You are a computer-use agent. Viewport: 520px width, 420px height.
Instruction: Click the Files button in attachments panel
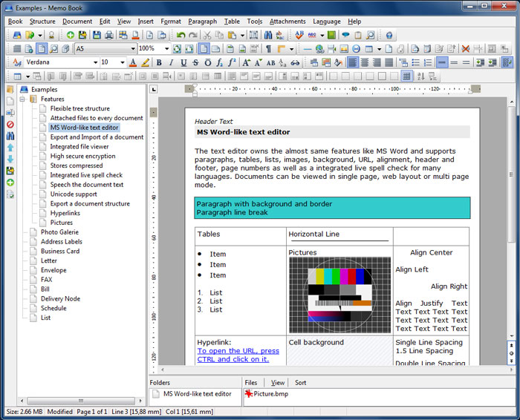(x=251, y=383)
